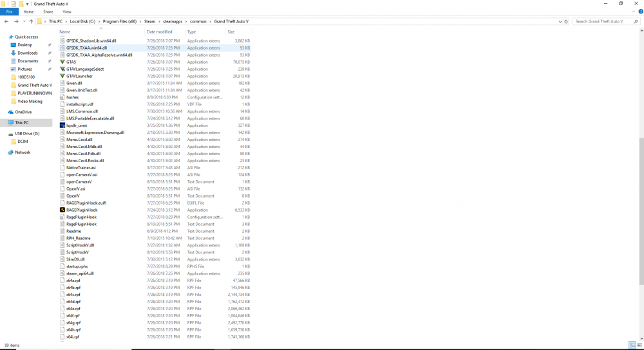The height and width of the screenshot is (350, 644).
Task: Select the x64a.rpf file
Action: point(73,281)
